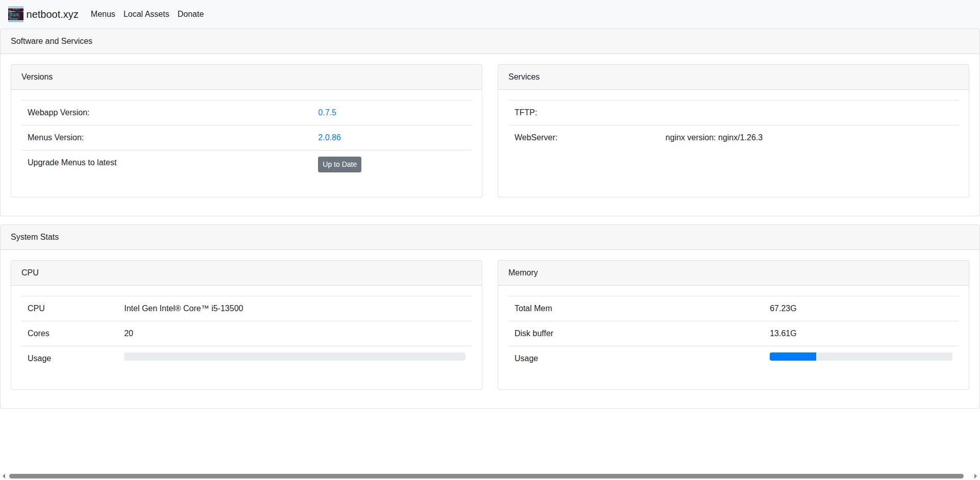Viewport: 980px width, 480px height.
Task: Open the netboot.xyz brand link
Action: point(43,14)
